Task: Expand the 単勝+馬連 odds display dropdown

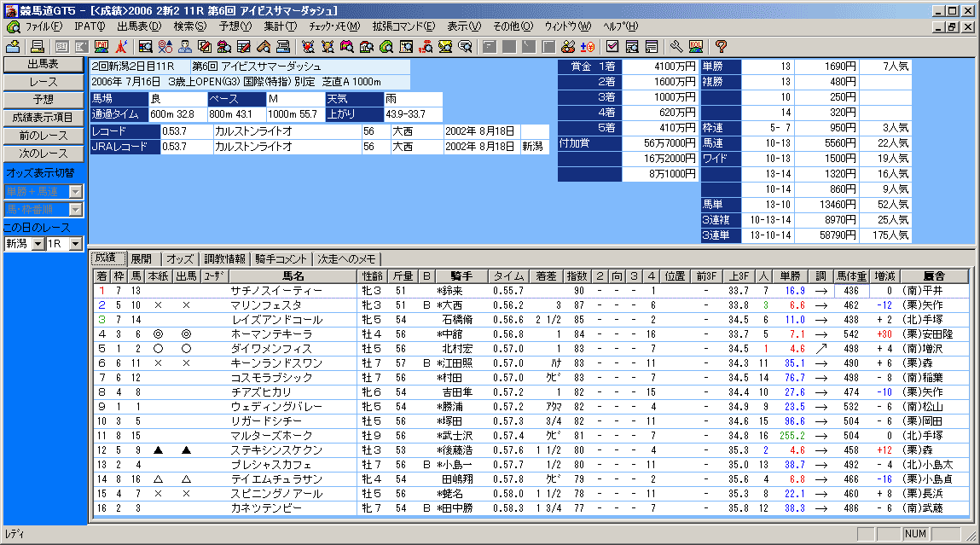Action: pyautogui.click(x=75, y=192)
